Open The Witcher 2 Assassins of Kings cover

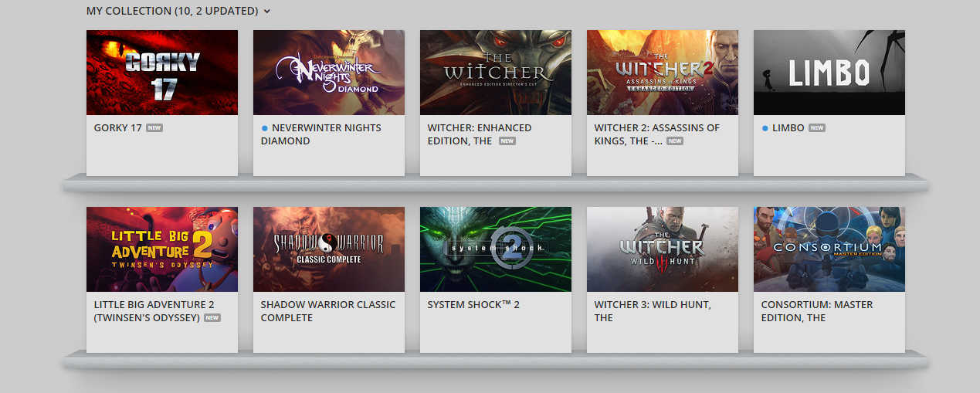[663, 73]
